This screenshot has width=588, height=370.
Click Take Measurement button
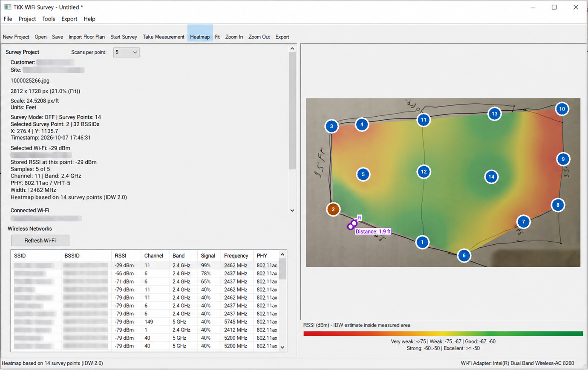point(164,37)
